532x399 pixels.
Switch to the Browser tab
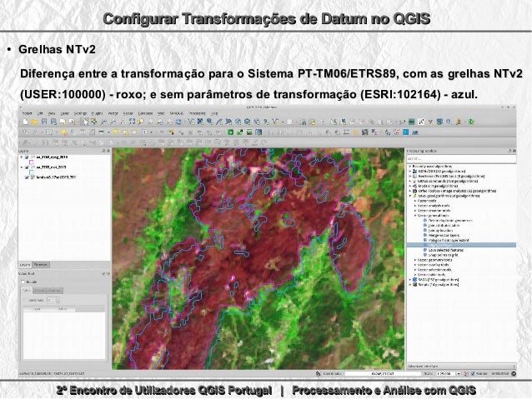pos(41,265)
